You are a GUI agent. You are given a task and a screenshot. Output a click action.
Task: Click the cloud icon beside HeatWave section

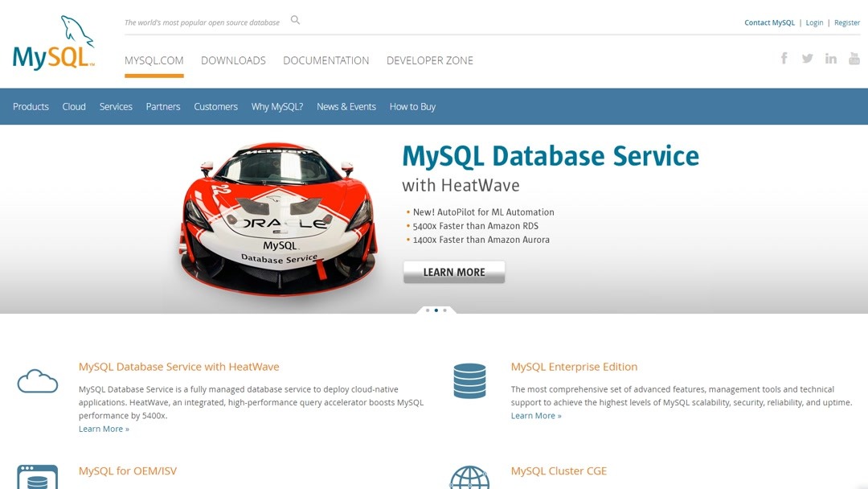pyautogui.click(x=37, y=380)
